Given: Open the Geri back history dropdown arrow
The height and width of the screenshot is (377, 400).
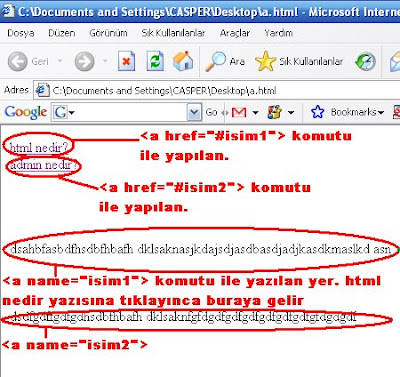Looking at the screenshot, I should coord(60,61).
